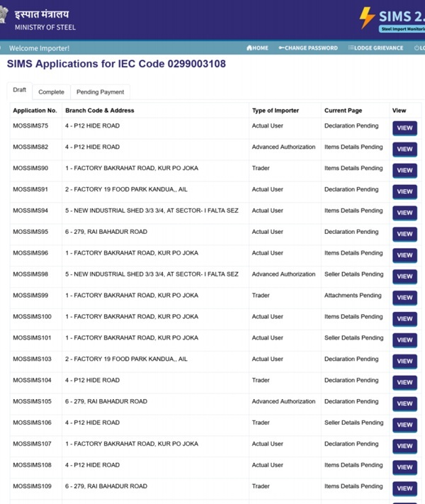View application MOSSIMS99 with Attachments Pending
425x504 pixels.
(x=404, y=298)
